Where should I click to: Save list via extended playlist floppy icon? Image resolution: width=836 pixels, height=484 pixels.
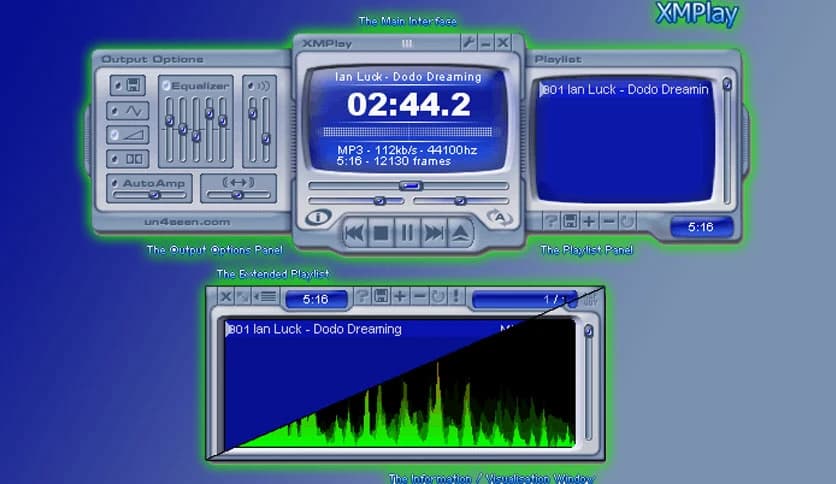click(381, 296)
